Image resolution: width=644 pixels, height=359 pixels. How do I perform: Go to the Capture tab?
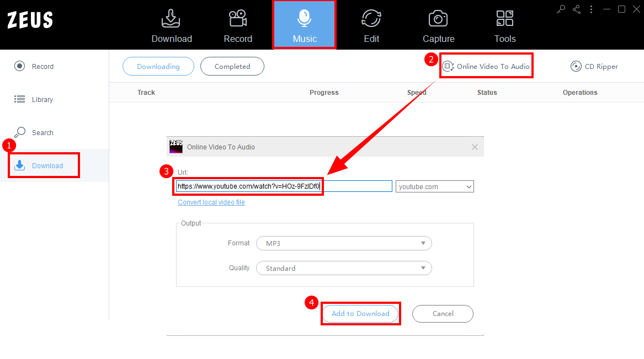coord(438,26)
